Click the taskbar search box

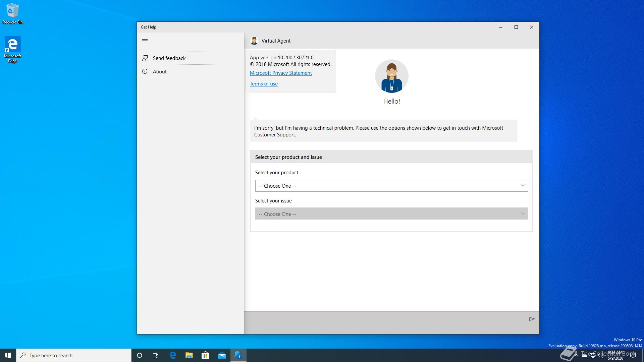click(x=74, y=355)
